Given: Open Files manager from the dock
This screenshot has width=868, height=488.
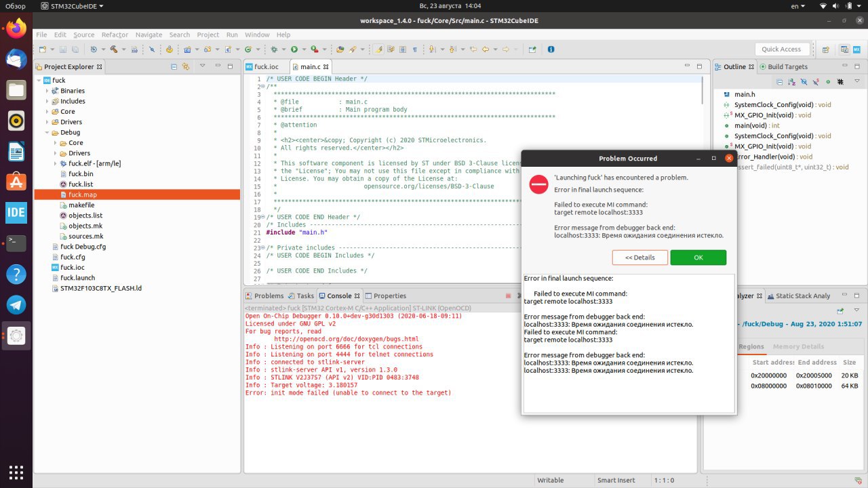Looking at the screenshot, I should point(16,90).
